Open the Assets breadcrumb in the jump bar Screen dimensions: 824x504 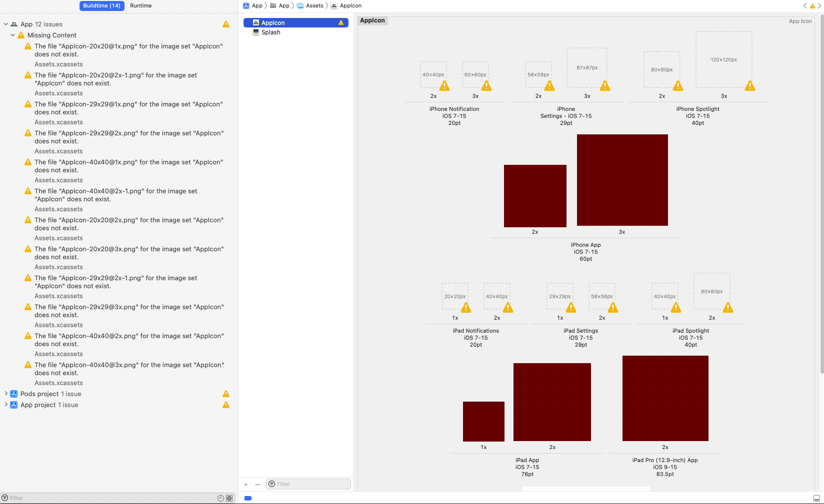(310, 5)
